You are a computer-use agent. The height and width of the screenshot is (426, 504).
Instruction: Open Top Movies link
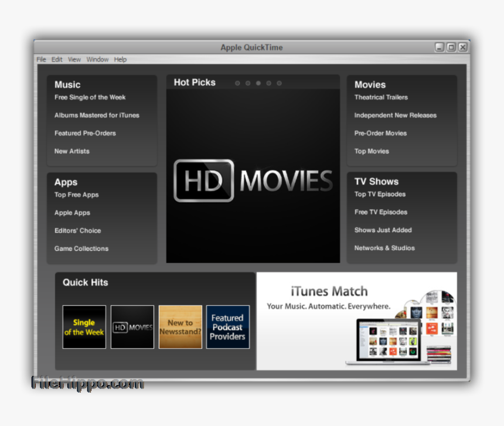[x=372, y=151]
